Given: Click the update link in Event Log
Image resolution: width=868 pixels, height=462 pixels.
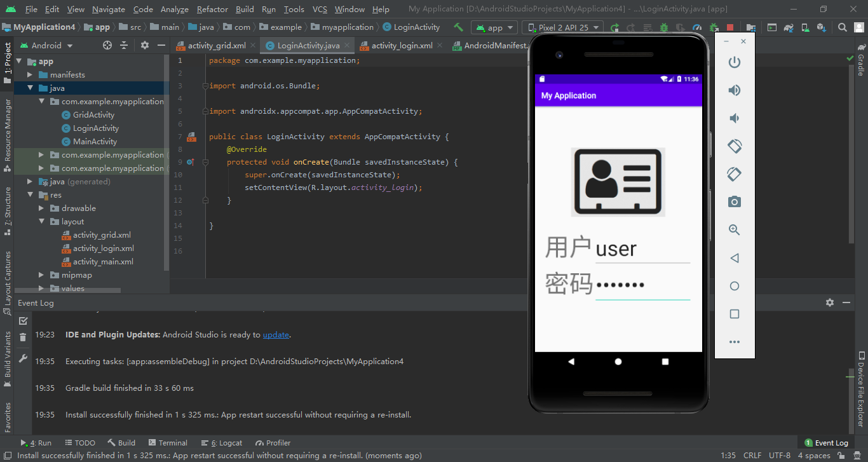Looking at the screenshot, I should pyautogui.click(x=276, y=335).
